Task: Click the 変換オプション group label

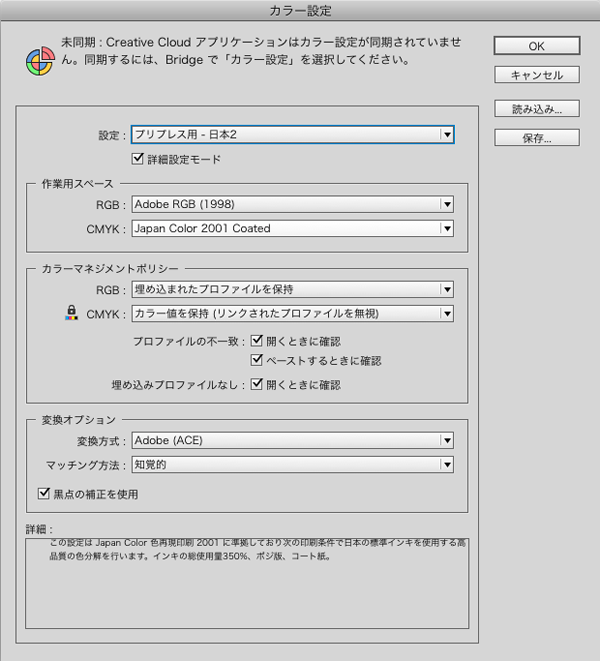Action: 78,420
